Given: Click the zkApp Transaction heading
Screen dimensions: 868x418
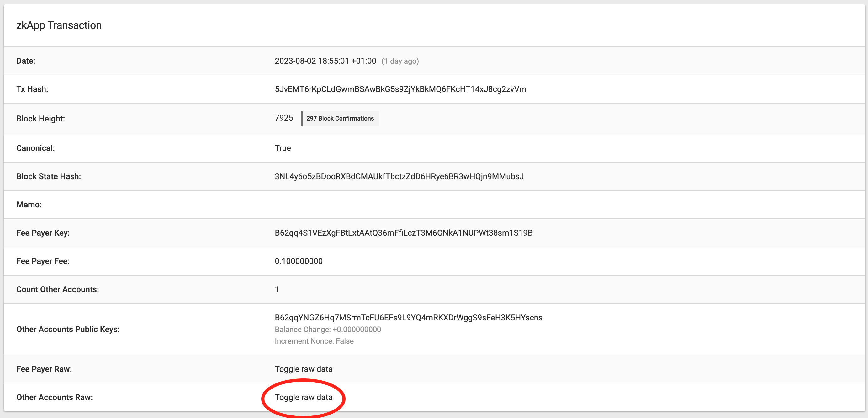Looking at the screenshot, I should 59,25.
